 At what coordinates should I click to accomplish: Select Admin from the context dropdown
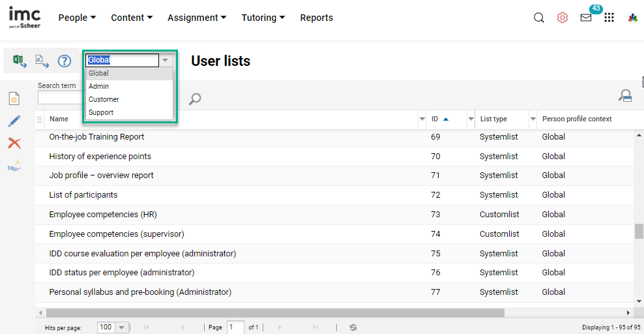tap(99, 86)
